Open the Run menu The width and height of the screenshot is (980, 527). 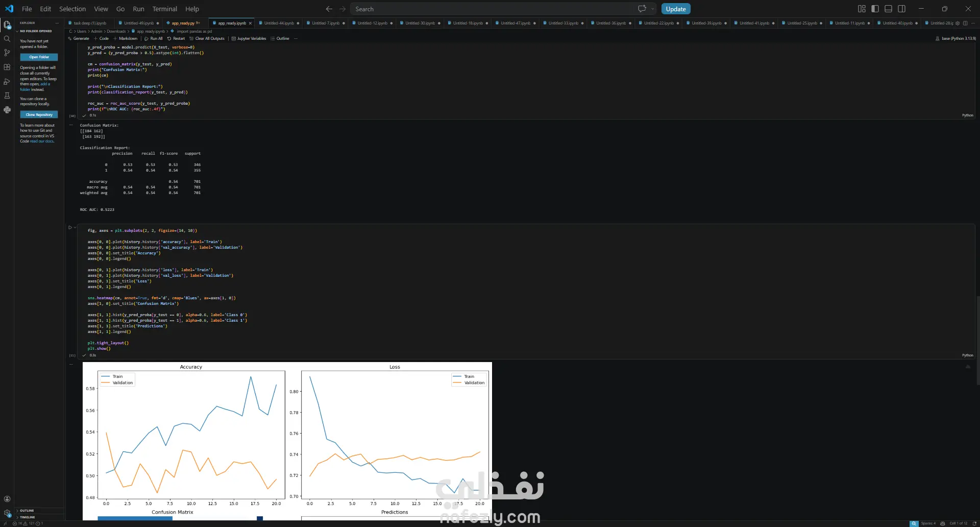pyautogui.click(x=138, y=9)
